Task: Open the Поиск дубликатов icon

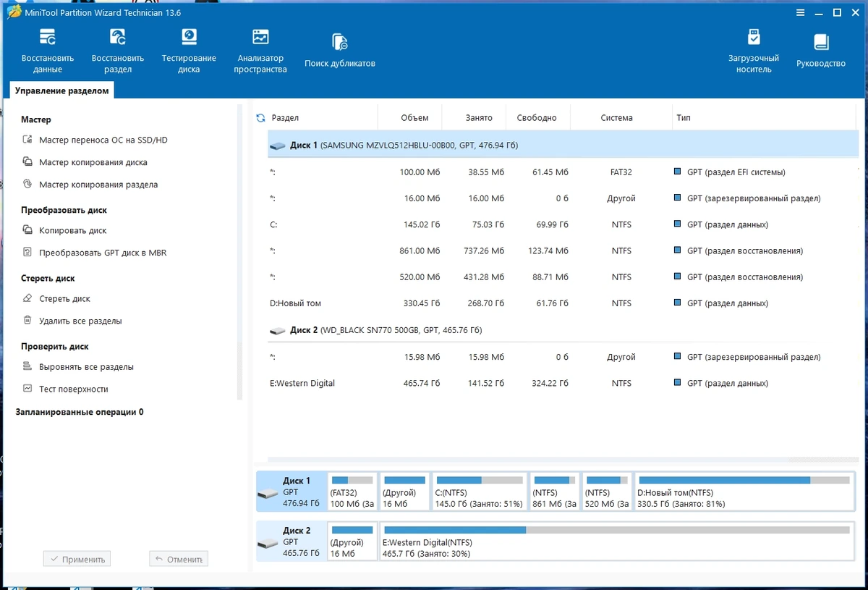Action: 339,42
